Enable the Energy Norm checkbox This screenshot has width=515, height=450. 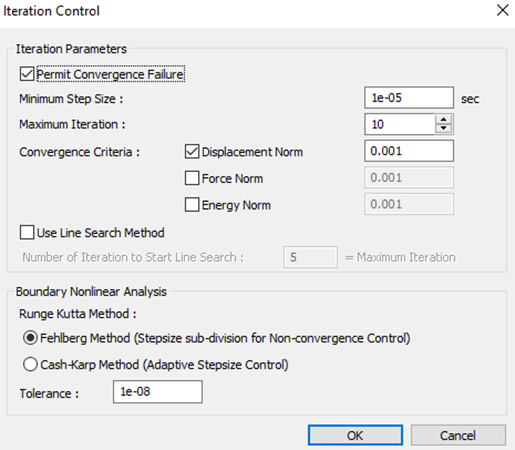coord(192,205)
